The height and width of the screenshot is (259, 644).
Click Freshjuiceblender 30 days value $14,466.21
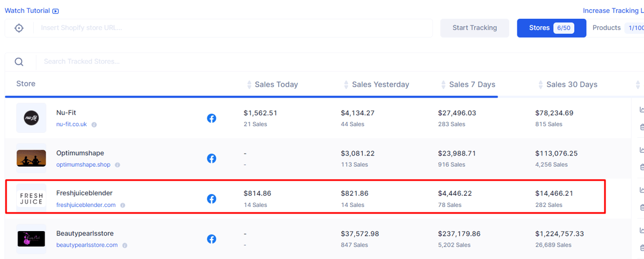554,193
